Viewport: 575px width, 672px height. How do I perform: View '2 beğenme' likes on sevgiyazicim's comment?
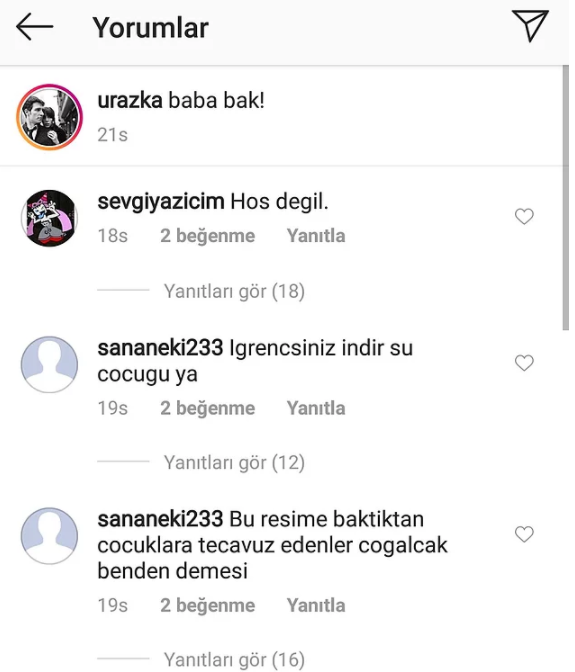207,236
